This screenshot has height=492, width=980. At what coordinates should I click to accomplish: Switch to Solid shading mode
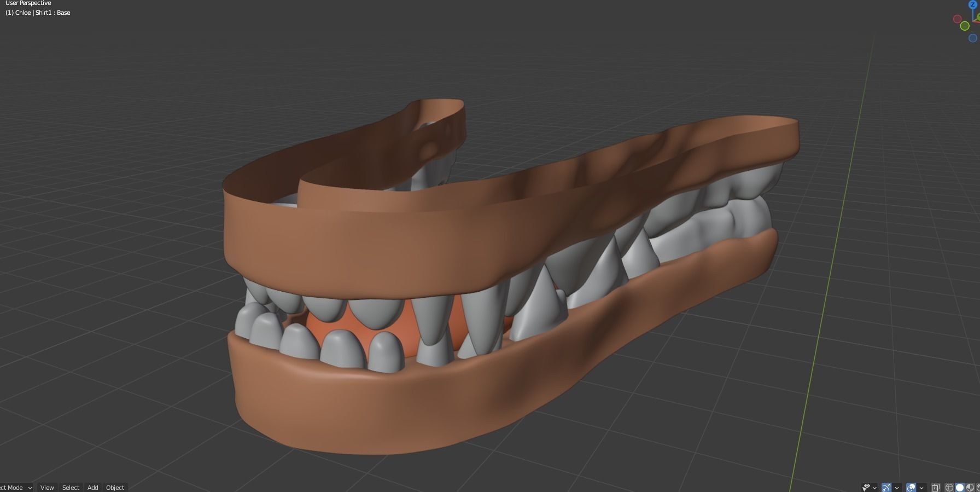(x=960, y=487)
